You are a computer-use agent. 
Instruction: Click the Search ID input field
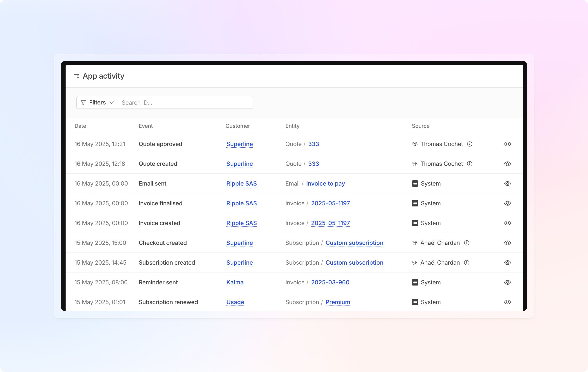(186, 103)
